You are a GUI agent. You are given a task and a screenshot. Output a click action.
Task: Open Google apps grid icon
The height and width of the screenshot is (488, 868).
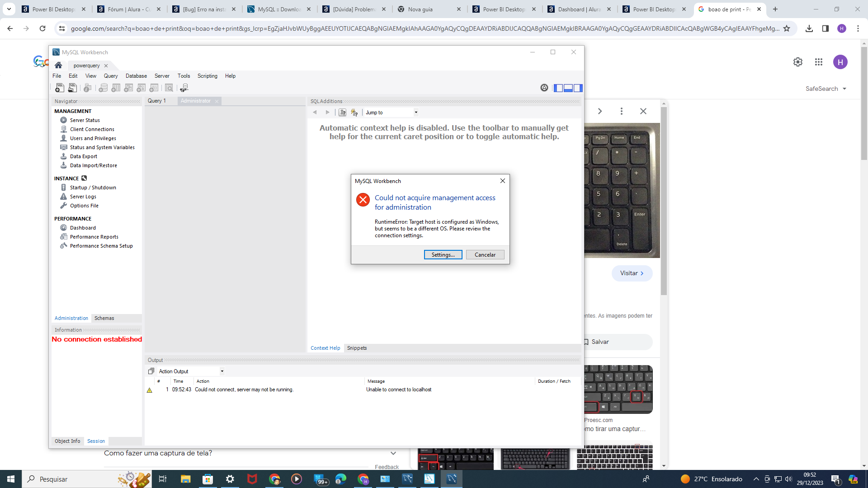click(x=818, y=62)
